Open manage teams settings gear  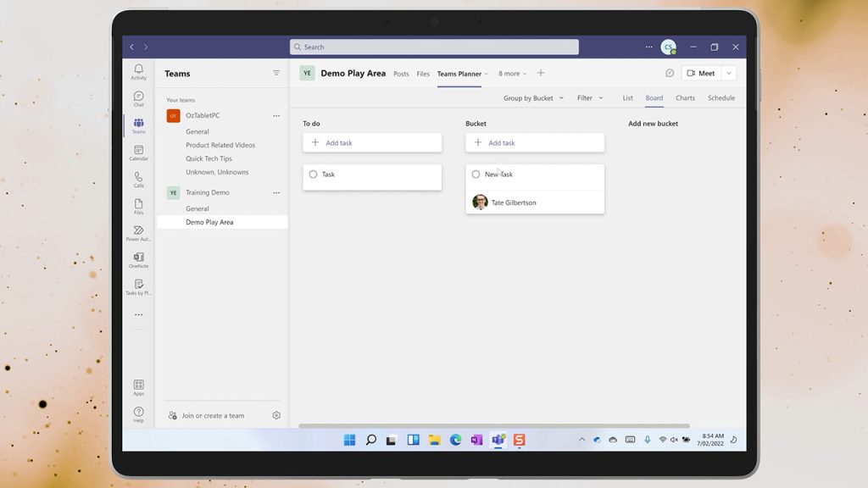pos(276,415)
